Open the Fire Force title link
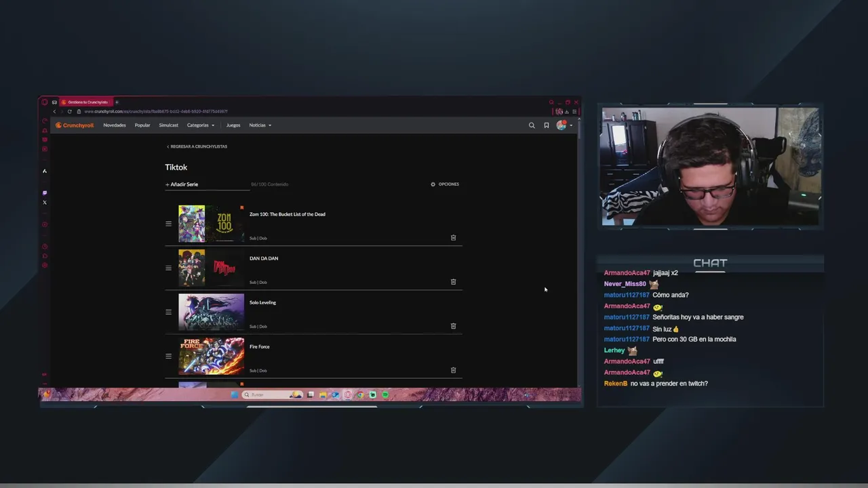The image size is (868, 488). (260, 346)
